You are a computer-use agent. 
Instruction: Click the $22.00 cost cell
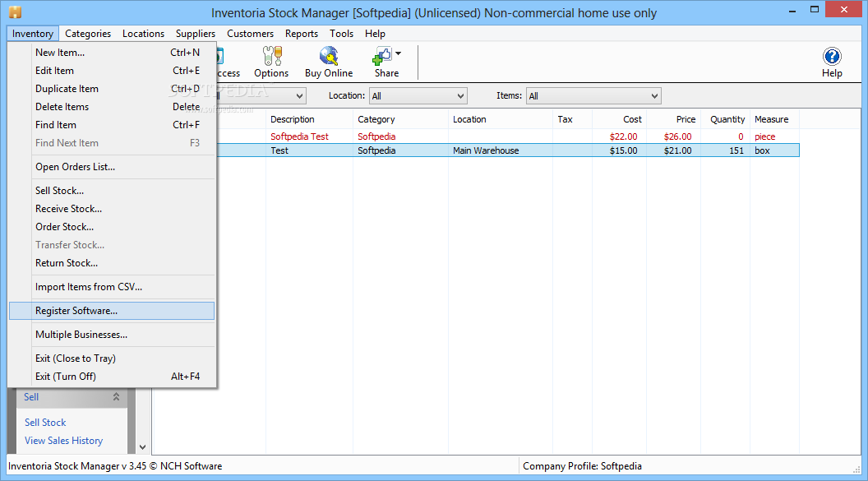coord(623,136)
